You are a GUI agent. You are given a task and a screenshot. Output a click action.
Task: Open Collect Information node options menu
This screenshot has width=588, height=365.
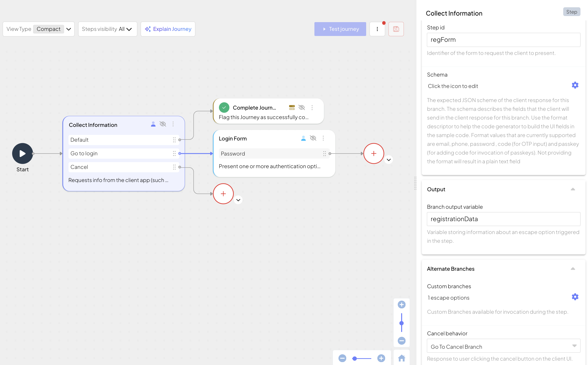point(173,124)
